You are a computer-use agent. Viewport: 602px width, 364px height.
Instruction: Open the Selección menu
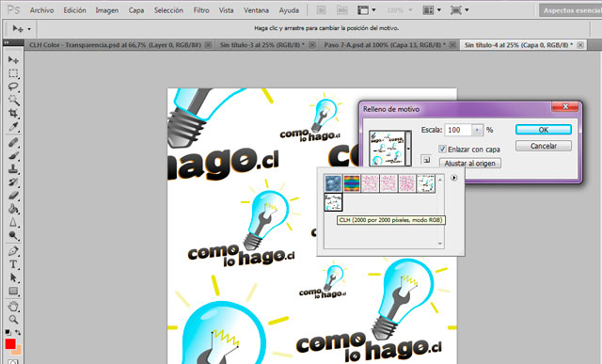pyautogui.click(x=168, y=10)
